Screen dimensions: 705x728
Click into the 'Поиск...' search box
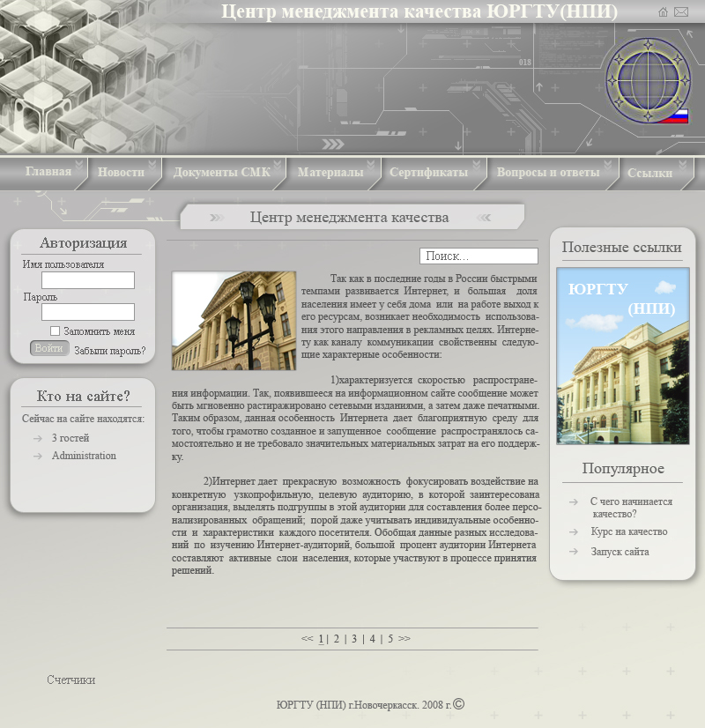click(479, 256)
